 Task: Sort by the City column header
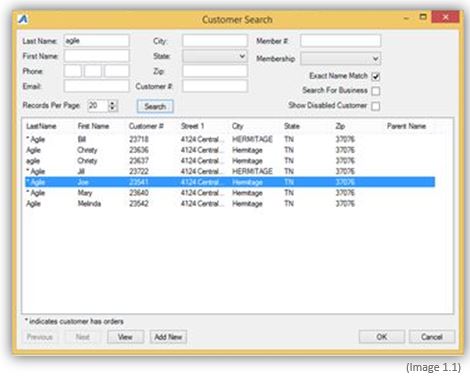coord(238,126)
